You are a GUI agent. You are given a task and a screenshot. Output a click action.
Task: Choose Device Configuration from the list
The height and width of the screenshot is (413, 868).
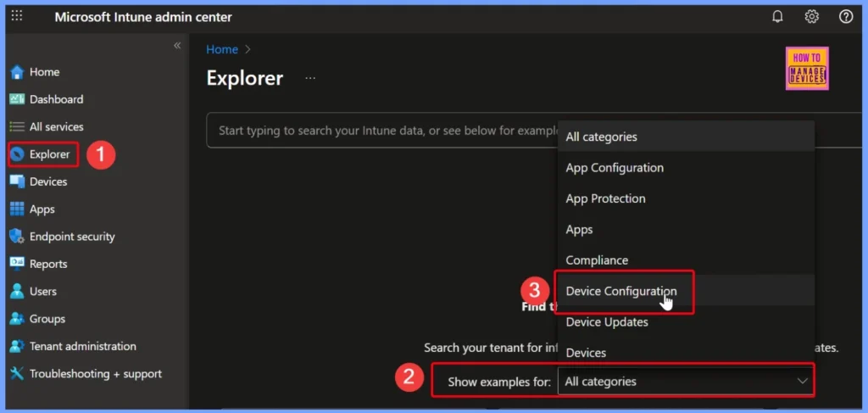click(x=686, y=291)
